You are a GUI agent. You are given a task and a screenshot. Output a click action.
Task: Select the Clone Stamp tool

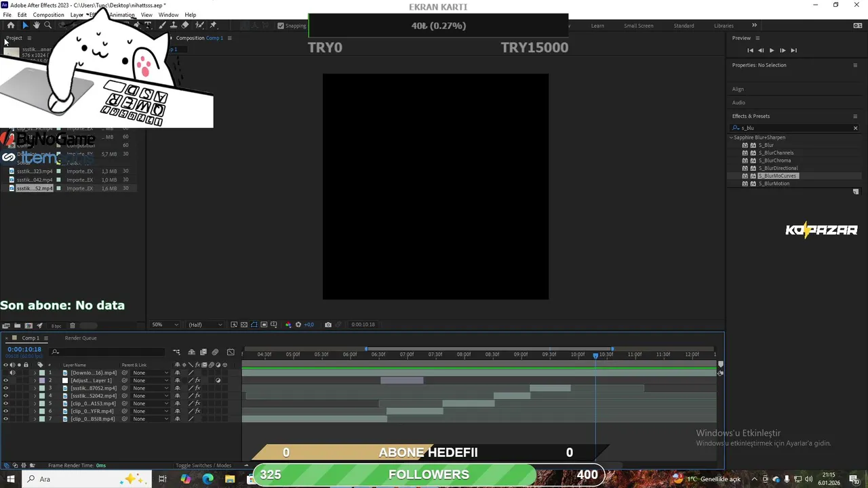pyautogui.click(x=174, y=25)
